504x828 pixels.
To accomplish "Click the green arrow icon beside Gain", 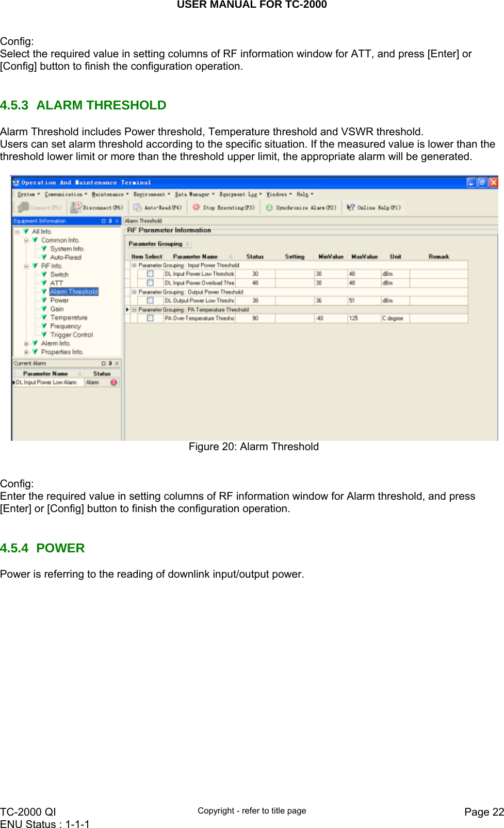I will (44, 309).
